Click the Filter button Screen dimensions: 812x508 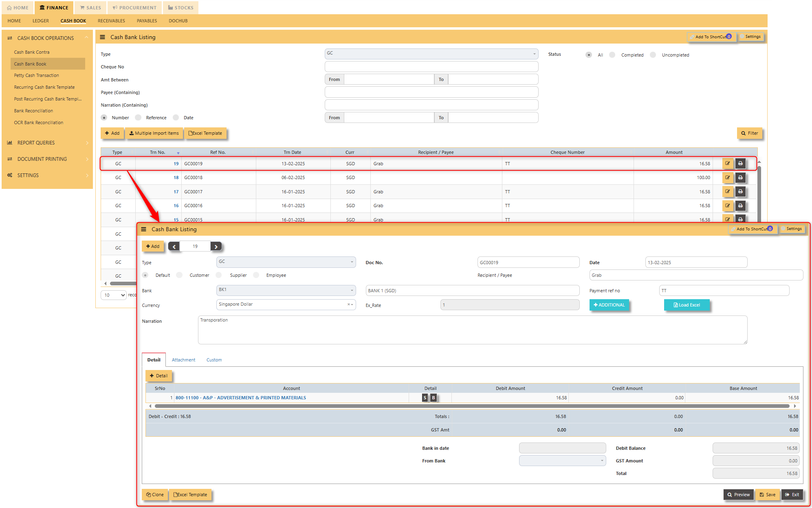coord(750,133)
